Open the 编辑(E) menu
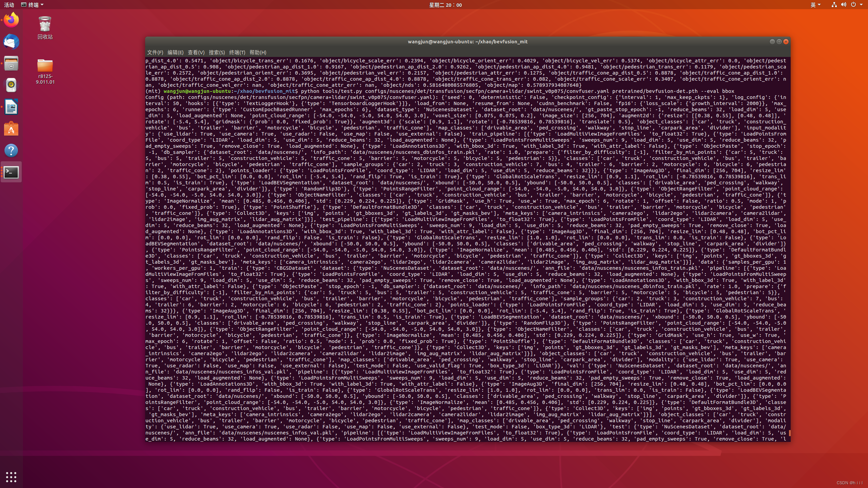 175,53
